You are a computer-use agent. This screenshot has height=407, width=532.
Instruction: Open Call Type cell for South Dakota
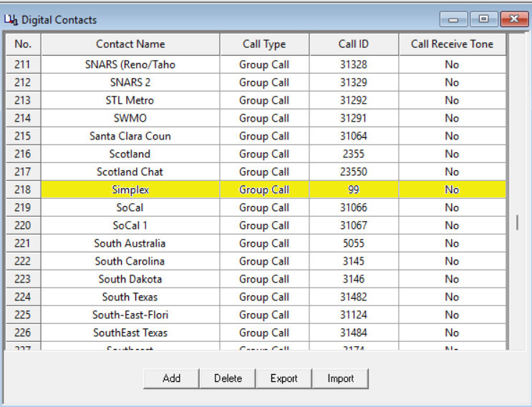click(x=264, y=279)
